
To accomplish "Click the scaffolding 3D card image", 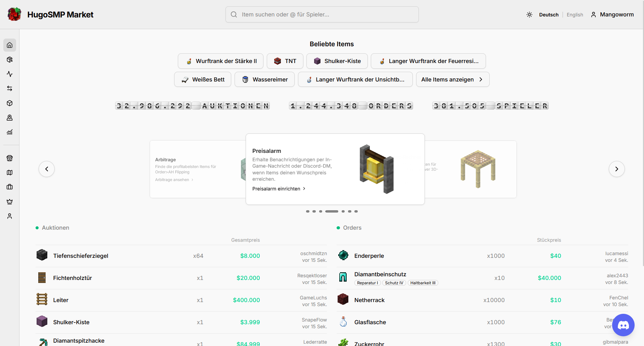I will [x=478, y=169].
